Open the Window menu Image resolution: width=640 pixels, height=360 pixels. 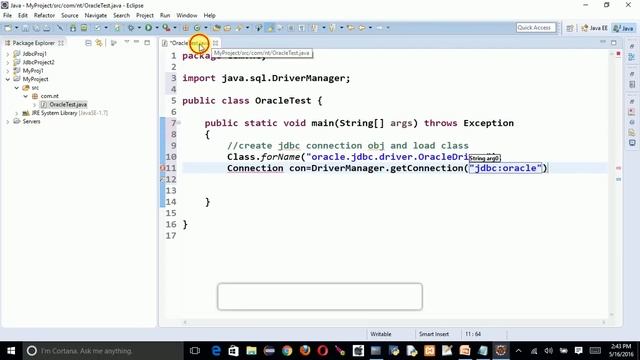(x=187, y=16)
